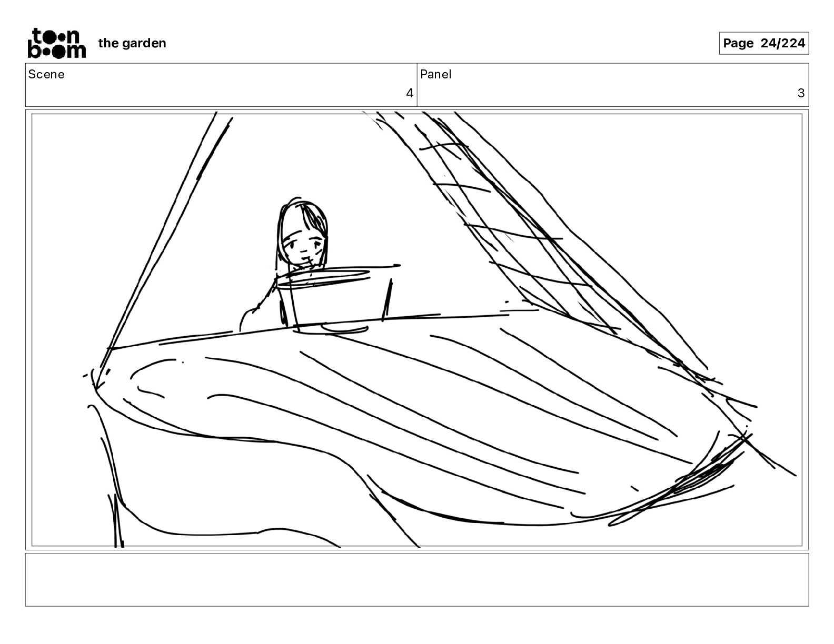Image resolution: width=834 pixels, height=644 pixels.
Task: Select the "Panel" header label
Action: tap(436, 74)
